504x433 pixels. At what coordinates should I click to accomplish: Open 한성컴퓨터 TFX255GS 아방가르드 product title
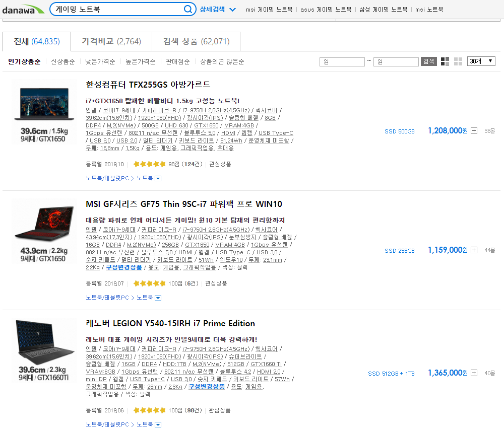coord(148,85)
